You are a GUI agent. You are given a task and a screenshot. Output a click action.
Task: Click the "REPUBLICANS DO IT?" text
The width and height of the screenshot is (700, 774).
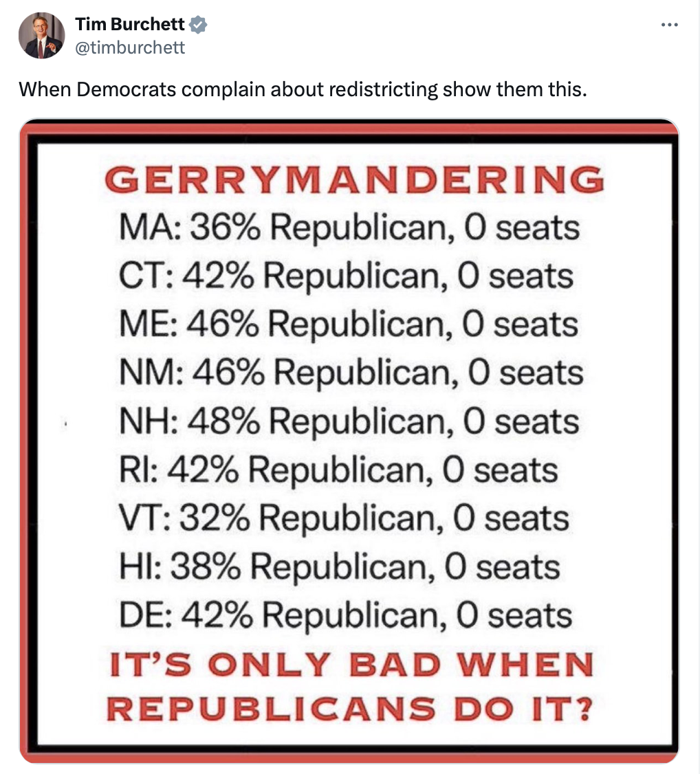pyautogui.click(x=351, y=708)
